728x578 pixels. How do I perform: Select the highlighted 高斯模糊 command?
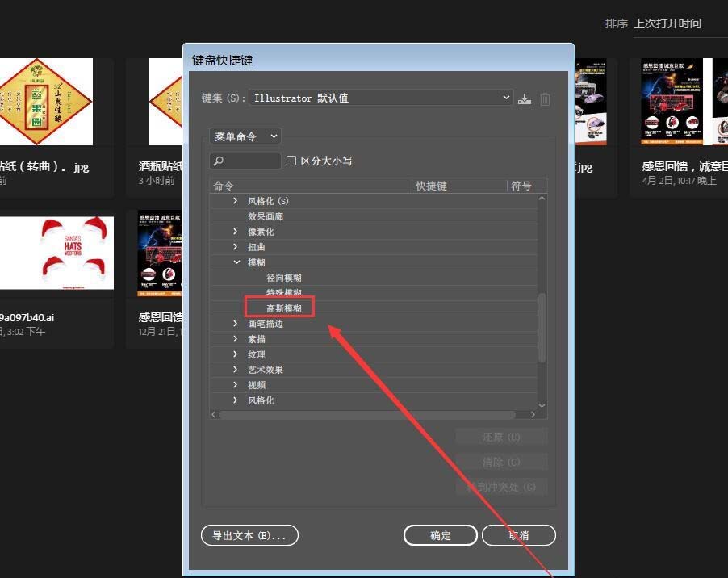[x=284, y=308]
